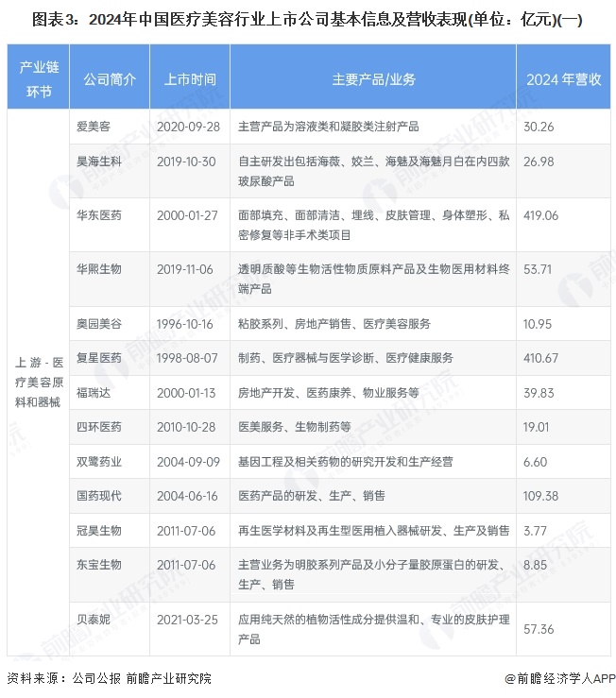Click revenue value 30.26
The height and width of the screenshot is (698, 616).
[x=539, y=127]
